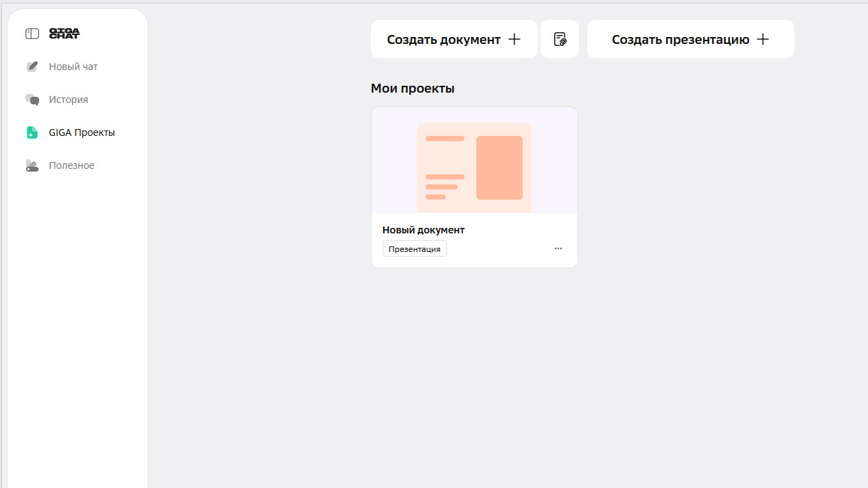Click the document attachment icon button
The image size is (868, 488).
[560, 39]
